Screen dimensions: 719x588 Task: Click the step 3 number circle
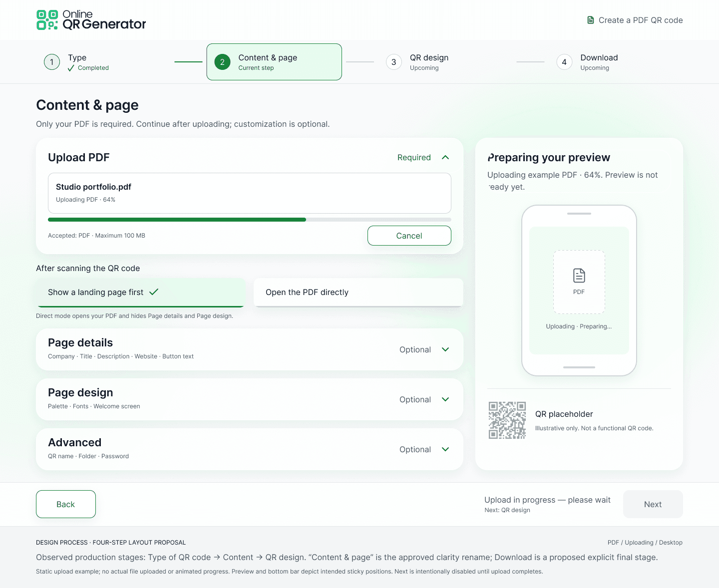(x=394, y=62)
